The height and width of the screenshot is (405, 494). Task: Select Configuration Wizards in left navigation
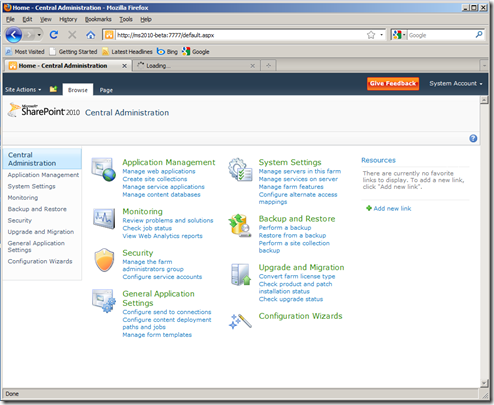[x=40, y=261]
